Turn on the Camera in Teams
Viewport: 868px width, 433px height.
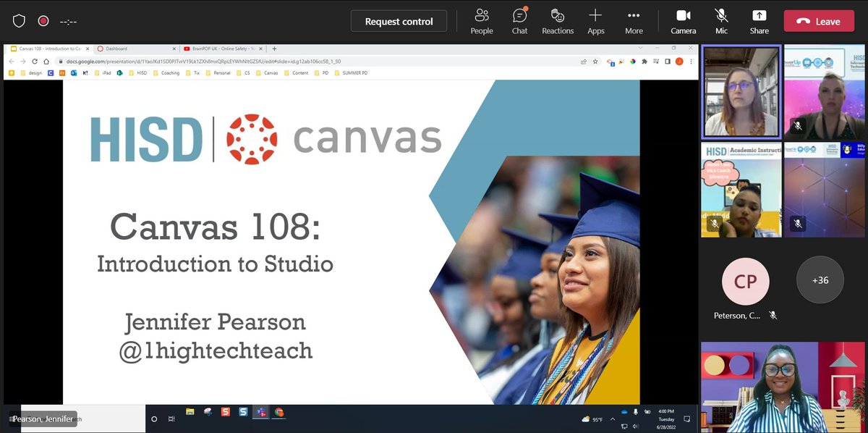(682, 20)
